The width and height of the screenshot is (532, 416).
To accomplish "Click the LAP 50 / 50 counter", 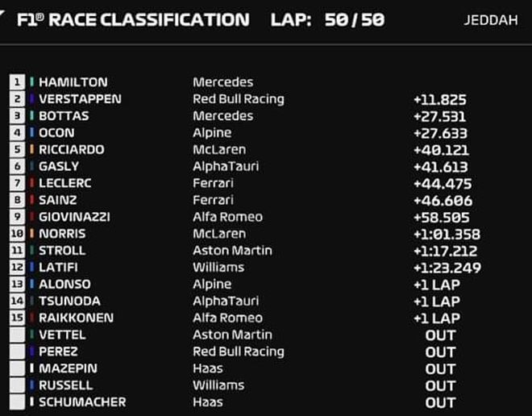I will [x=328, y=19].
